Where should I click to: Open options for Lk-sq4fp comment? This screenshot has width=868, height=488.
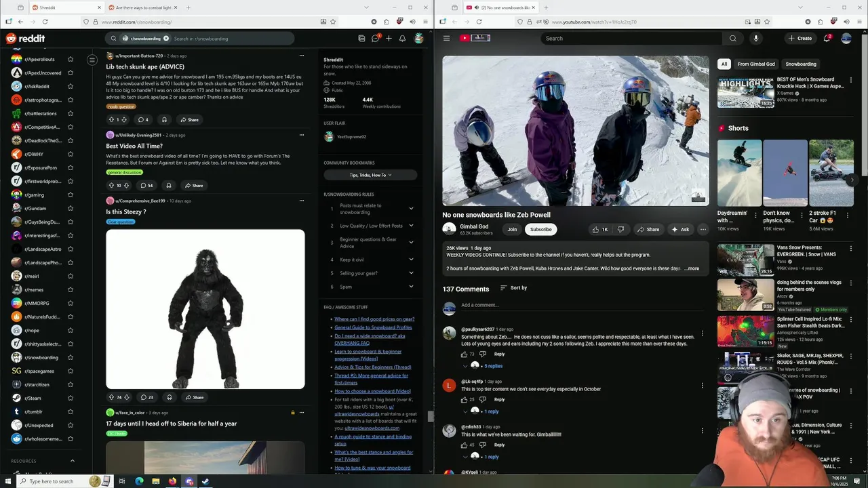point(702,385)
